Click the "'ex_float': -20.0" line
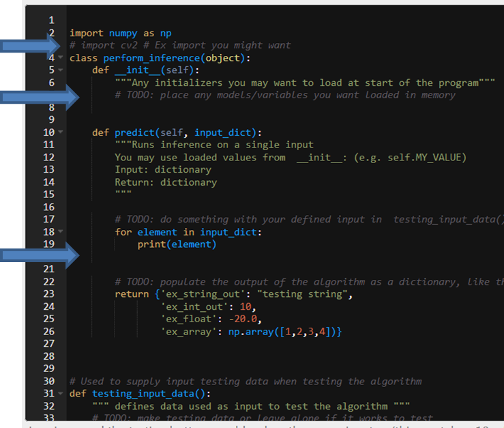This screenshot has height=428, width=504. (x=211, y=319)
